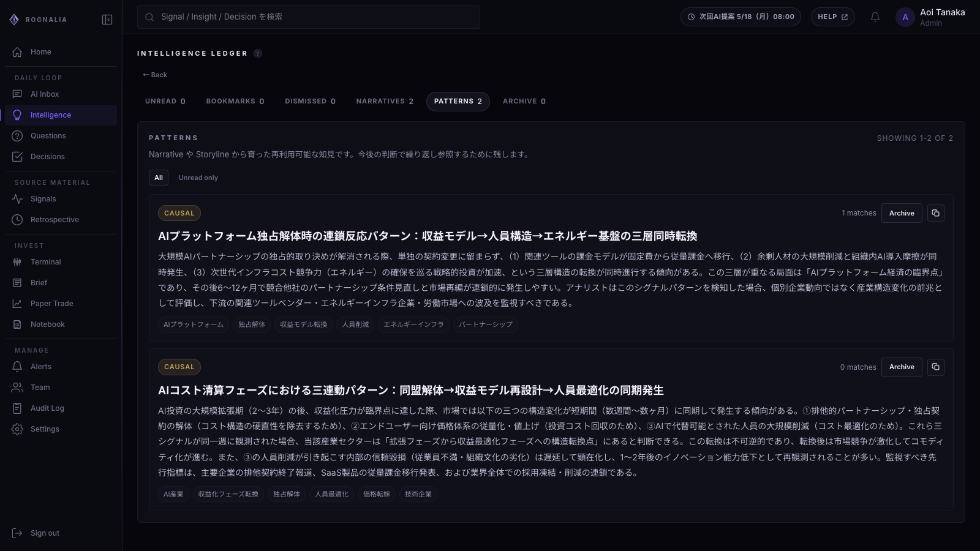Open Paper Trade page
The height and width of the screenshot is (551, 980).
coord(61,304)
